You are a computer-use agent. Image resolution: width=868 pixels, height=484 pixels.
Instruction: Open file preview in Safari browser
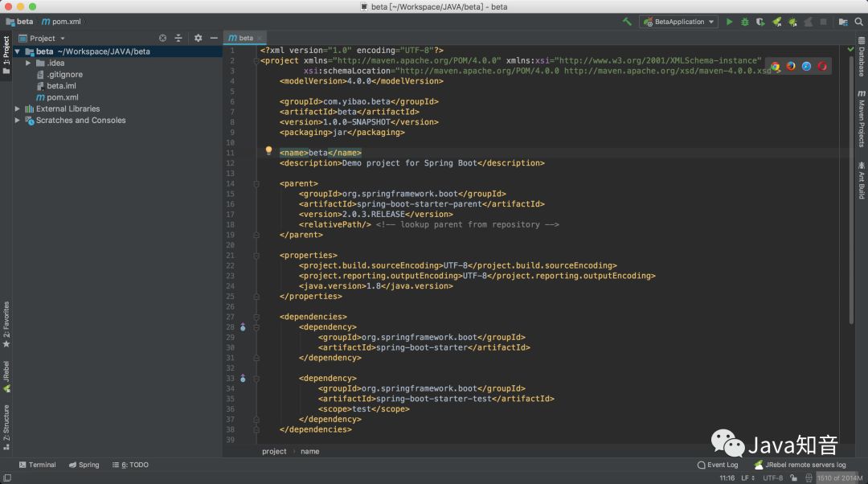coord(807,67)
